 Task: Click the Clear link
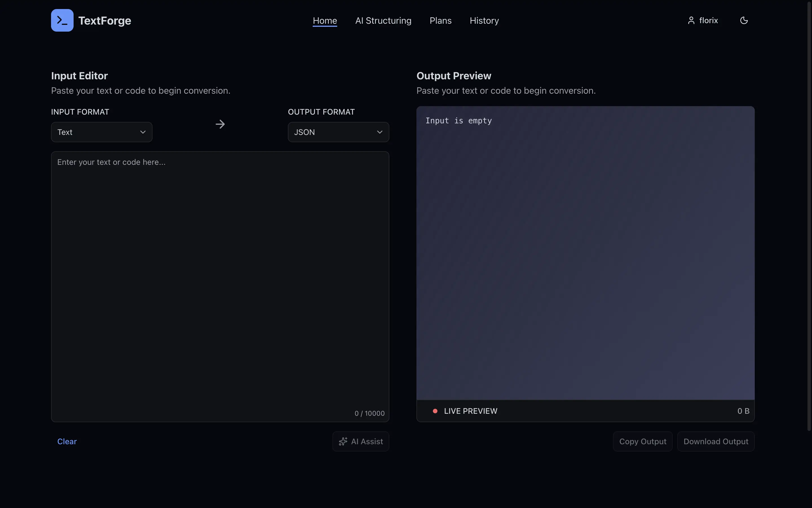67,441
